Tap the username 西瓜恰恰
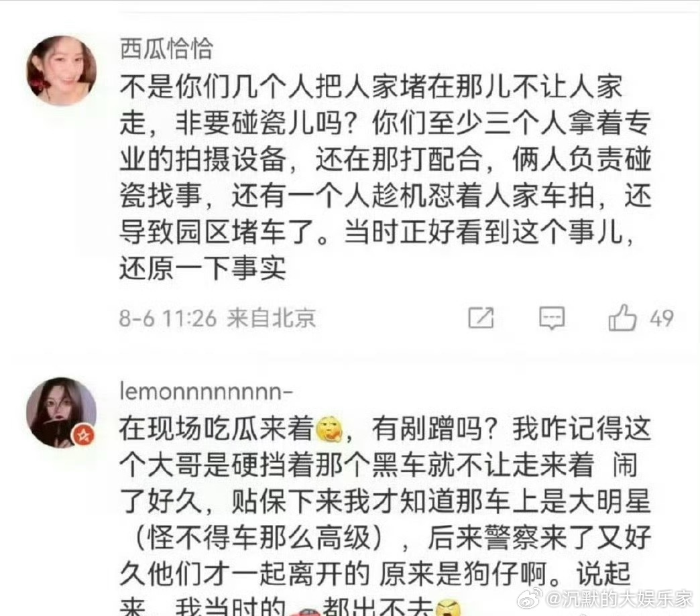 166,48
